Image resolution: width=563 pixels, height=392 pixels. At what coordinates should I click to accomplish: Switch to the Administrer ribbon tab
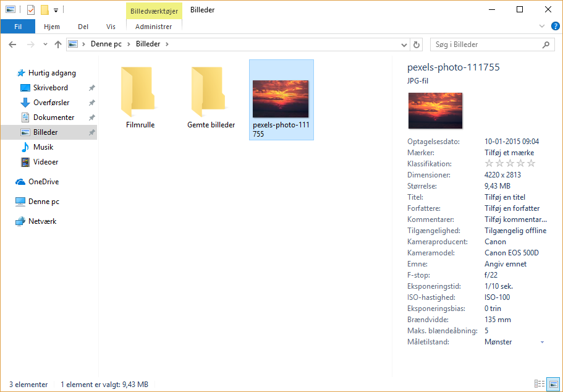point(153,26)
